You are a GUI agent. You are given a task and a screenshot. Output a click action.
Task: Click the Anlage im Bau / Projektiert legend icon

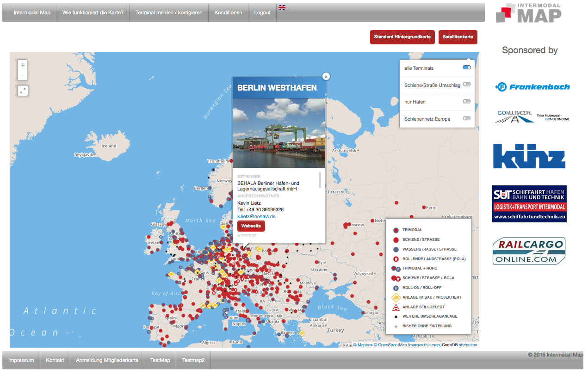(396, 297)
